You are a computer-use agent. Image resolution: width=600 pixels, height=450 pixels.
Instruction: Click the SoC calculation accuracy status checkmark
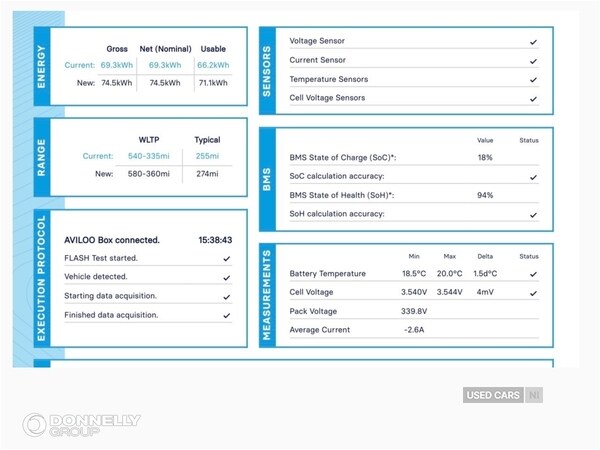click(x=533, y=177)
